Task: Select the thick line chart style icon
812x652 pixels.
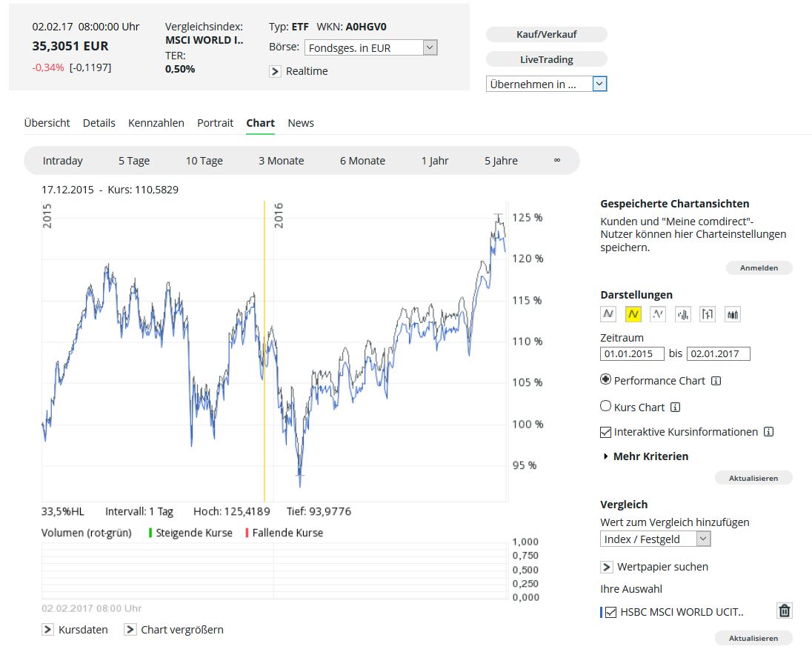Action: (x=608, y=314)
